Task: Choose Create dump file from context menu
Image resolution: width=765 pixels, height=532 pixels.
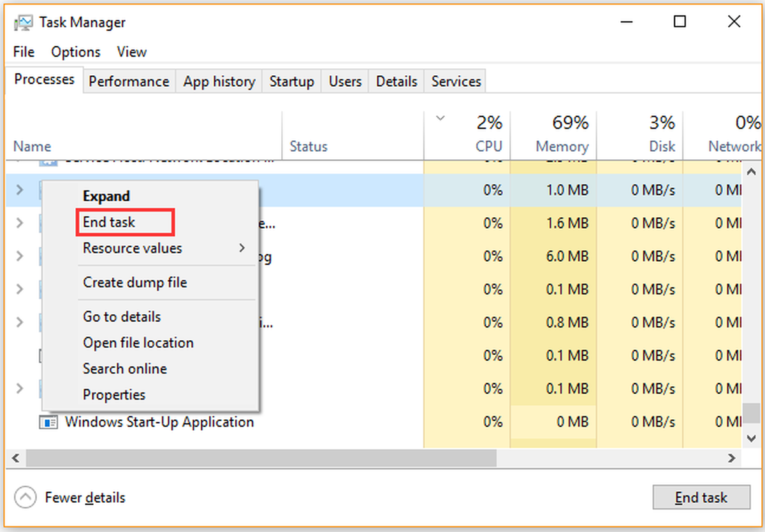Action: pyautogui.click(x=135, y=282)
